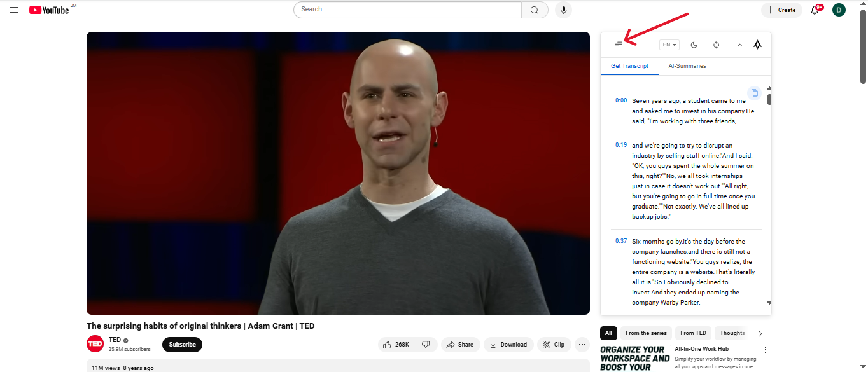The height and width of the screenshot is (372, 868).
Task: Click the refresh transcript icon
Action: [x=717, y=45]
